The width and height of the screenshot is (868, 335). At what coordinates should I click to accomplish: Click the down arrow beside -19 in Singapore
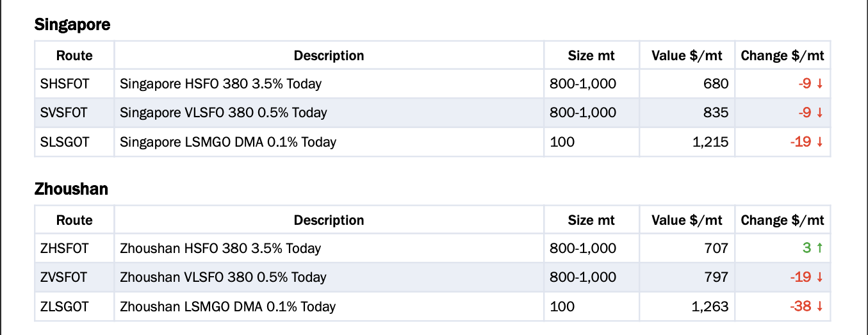pos(819,142)
